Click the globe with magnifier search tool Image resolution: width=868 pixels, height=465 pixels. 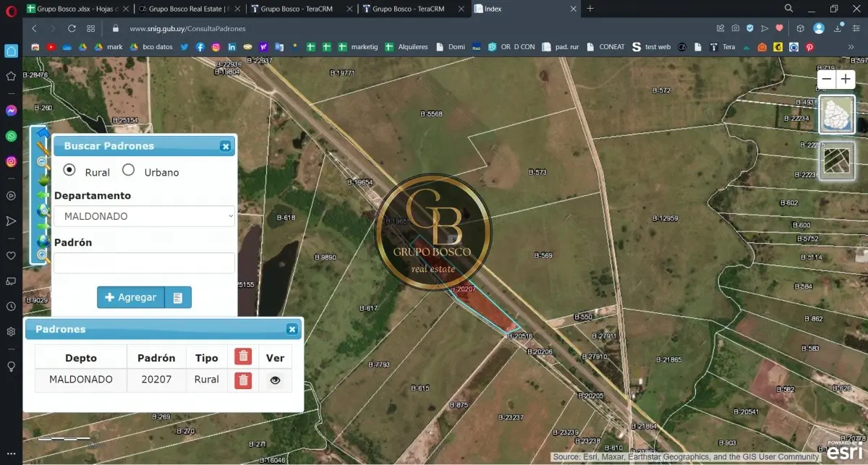coord(42,210)
